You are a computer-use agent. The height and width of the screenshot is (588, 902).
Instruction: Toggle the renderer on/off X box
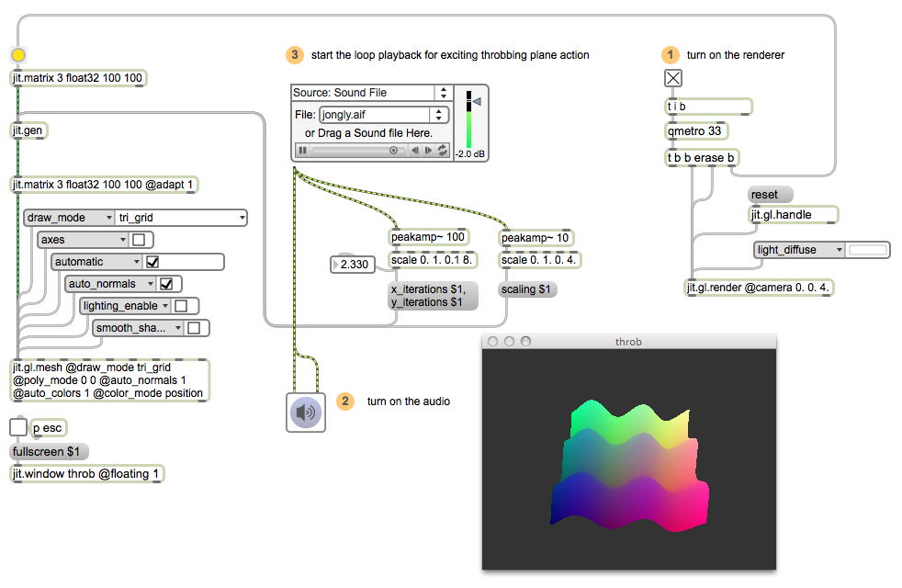click(673, 79)
